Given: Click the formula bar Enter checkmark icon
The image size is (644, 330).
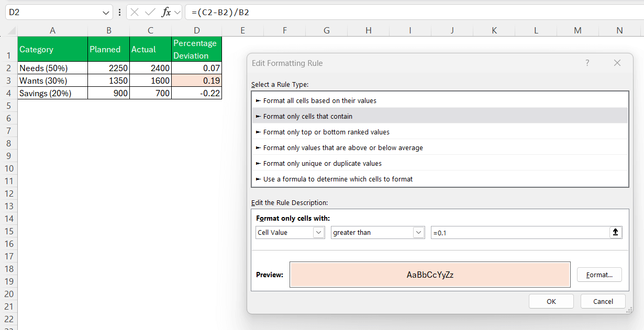Looking at the screenshot, I should coord(150,12).
